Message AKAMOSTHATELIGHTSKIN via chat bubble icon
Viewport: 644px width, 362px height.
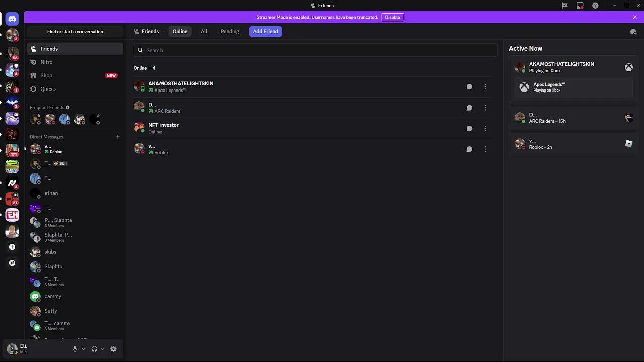coord(469,87)
